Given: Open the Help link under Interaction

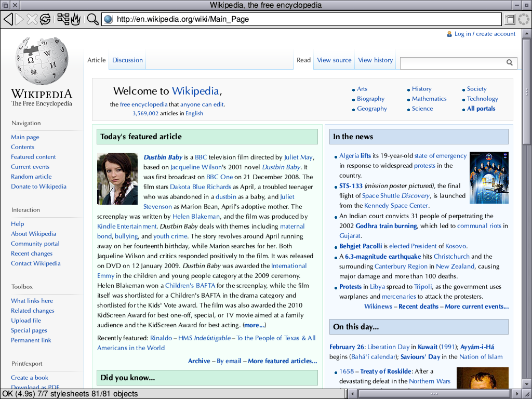Looking at the screenshot, I should [17, 223].
